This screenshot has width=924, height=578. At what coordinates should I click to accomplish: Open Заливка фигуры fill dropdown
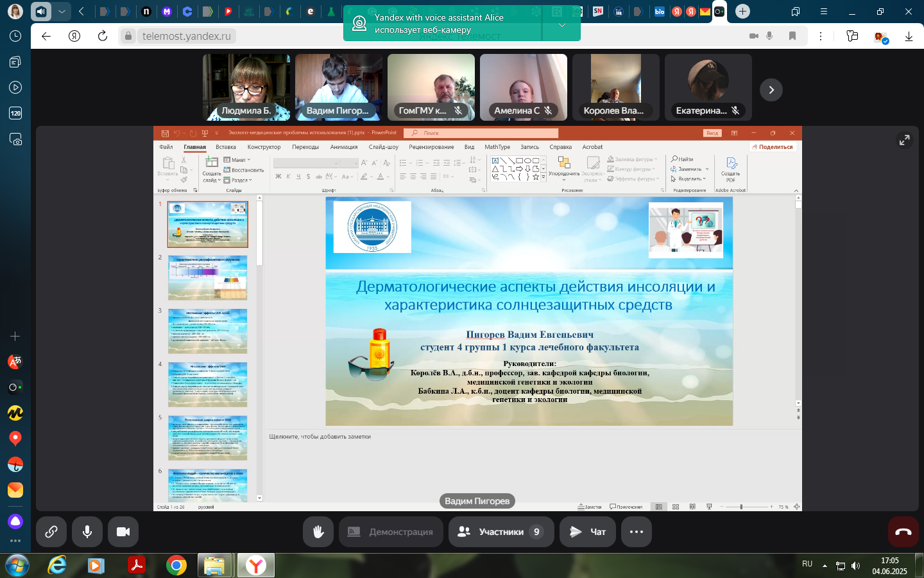click(633, 159)
